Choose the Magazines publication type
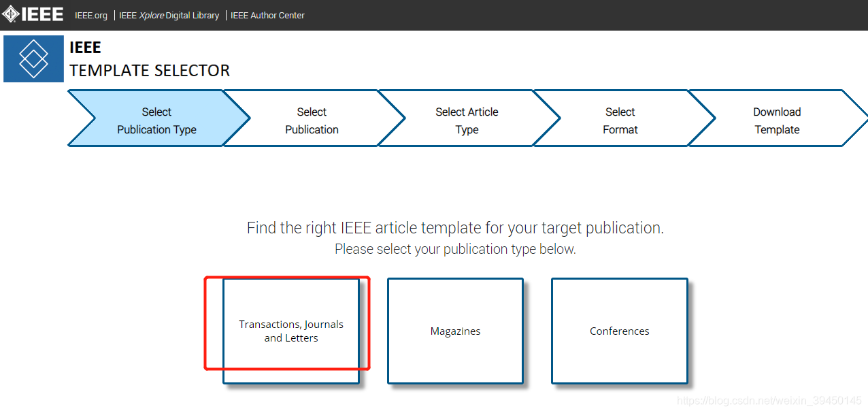 [455, 331]
